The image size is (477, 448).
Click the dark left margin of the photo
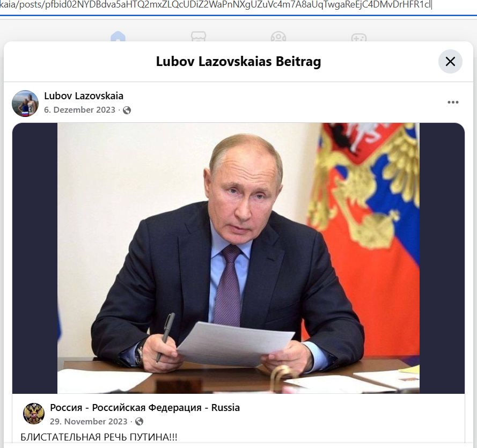coord(35,258)
